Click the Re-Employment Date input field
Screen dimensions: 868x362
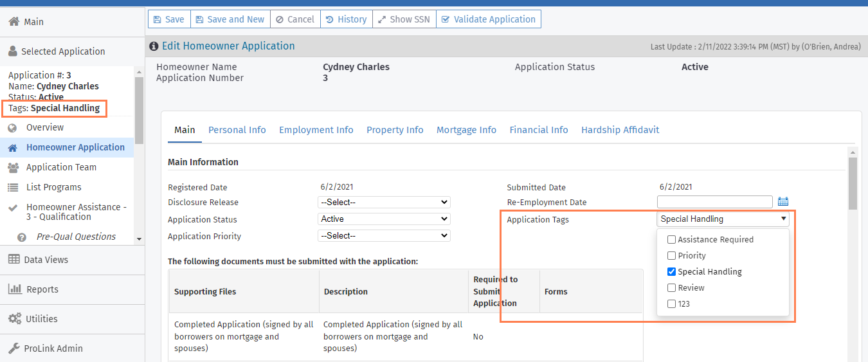pos(714,202)
